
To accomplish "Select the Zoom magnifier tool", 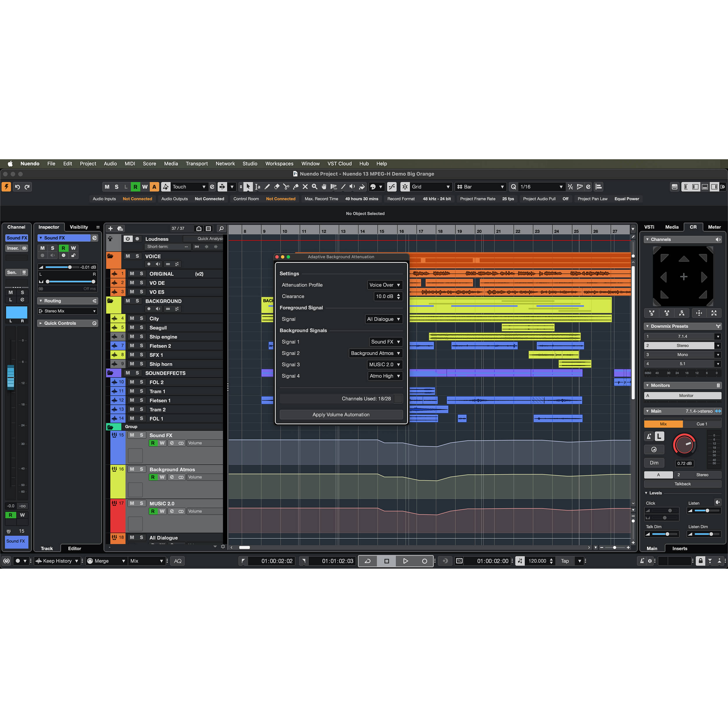I will click(x=314, y=187).
